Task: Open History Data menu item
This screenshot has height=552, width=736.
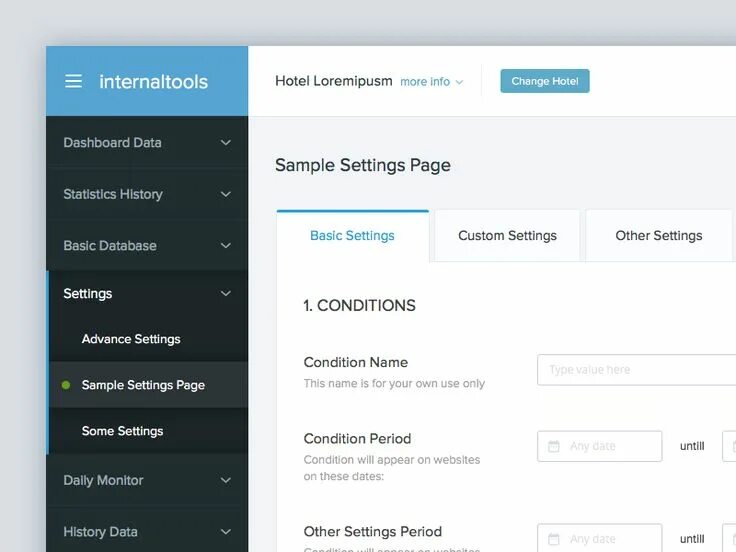Action: pos(147,531)
